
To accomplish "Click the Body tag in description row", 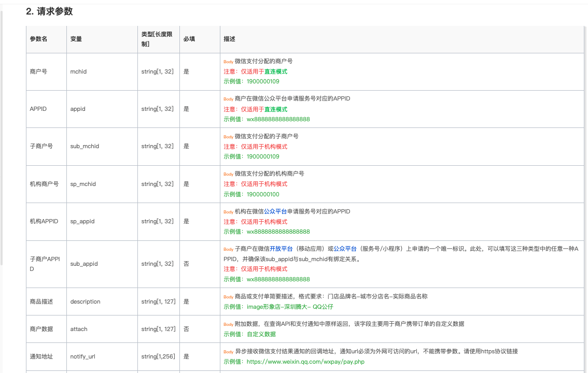I will [228, 297].
